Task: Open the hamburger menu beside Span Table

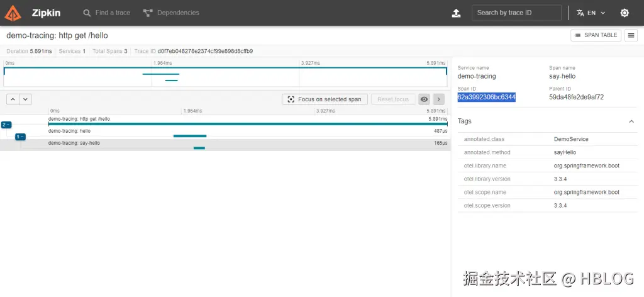Action: 631,35
